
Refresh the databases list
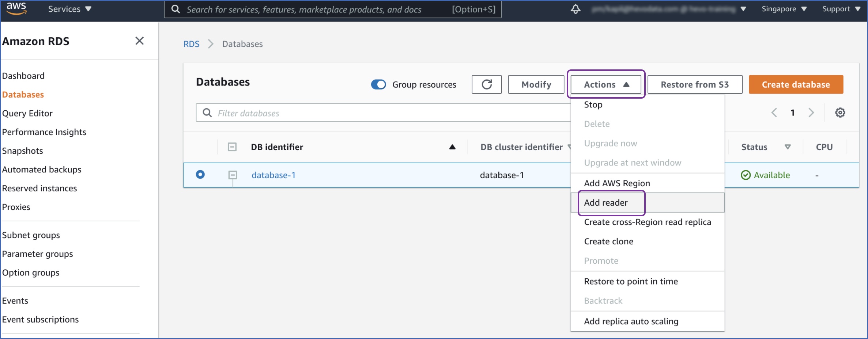click(x=486, y=84)
